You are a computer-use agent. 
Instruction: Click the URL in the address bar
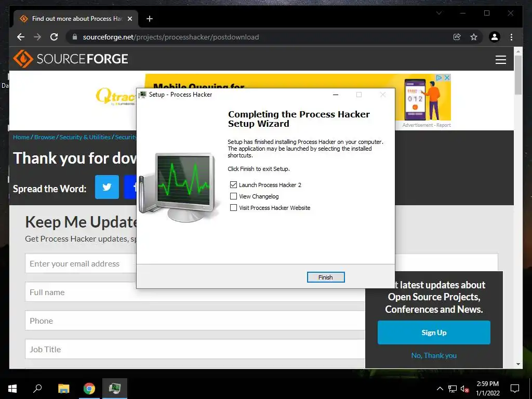pos(170,37)
